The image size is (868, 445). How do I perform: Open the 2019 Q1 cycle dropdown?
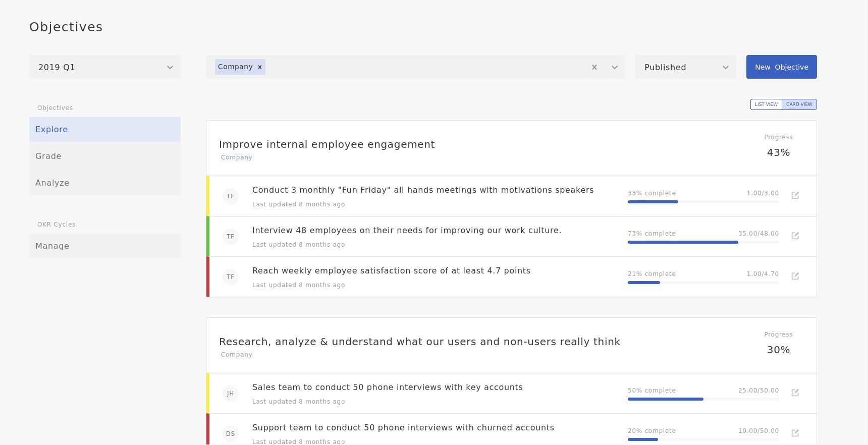(104, 67)
